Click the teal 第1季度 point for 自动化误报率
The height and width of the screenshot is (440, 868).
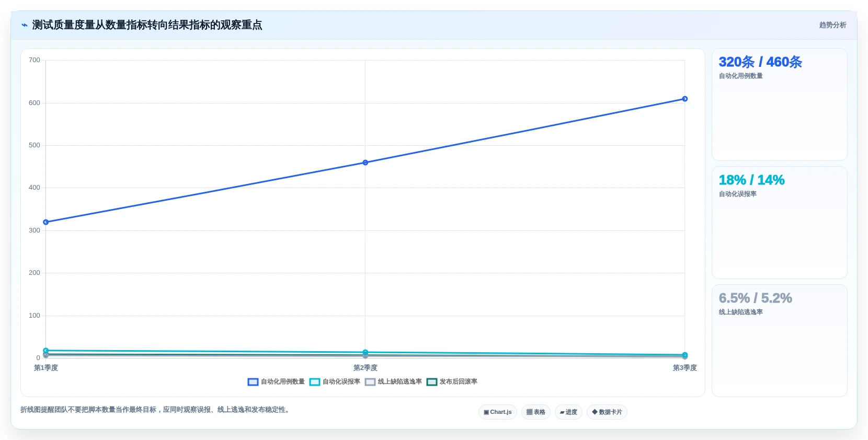(x=46, y=351)
